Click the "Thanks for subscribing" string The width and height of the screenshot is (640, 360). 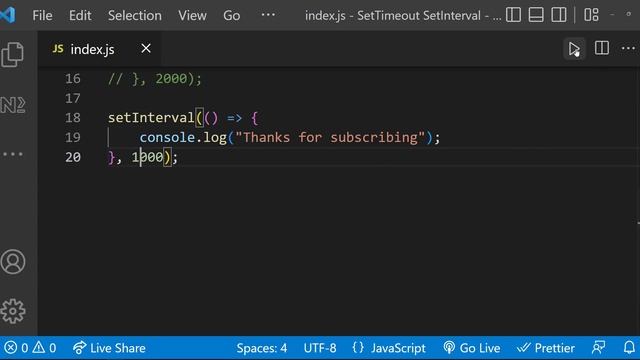pos(330,138)
